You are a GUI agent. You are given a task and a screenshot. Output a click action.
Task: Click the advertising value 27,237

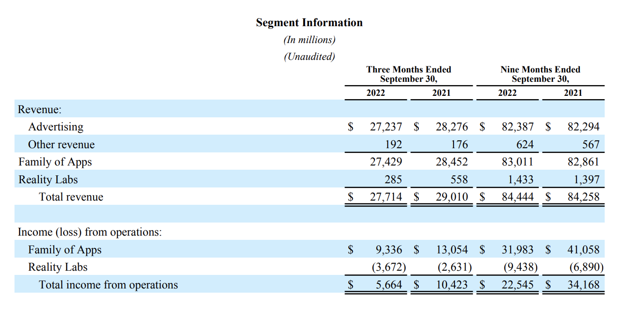click(386, 127)
